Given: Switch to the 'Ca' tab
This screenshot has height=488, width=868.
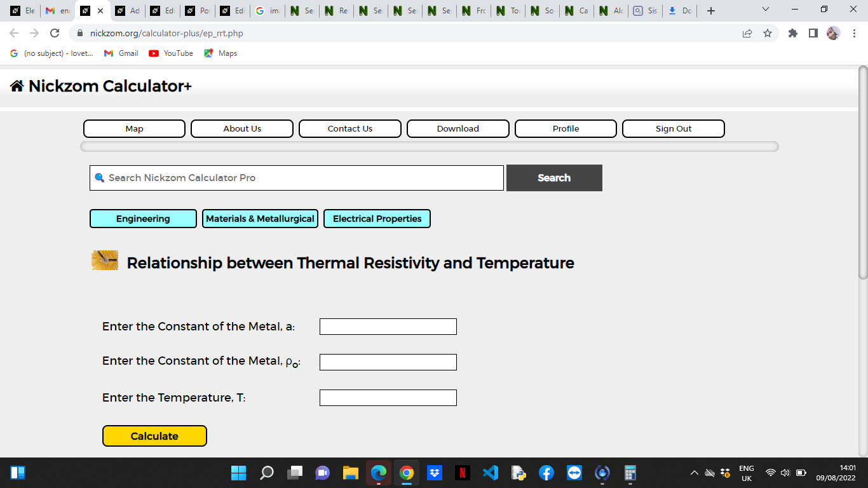Looking at the screenshot, I should click(576, 11).
